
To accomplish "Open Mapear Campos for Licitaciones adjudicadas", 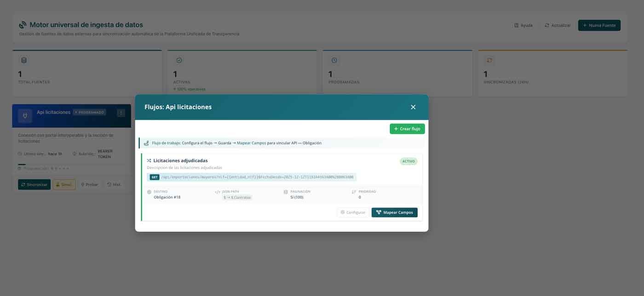I will (x=394, y=212).
